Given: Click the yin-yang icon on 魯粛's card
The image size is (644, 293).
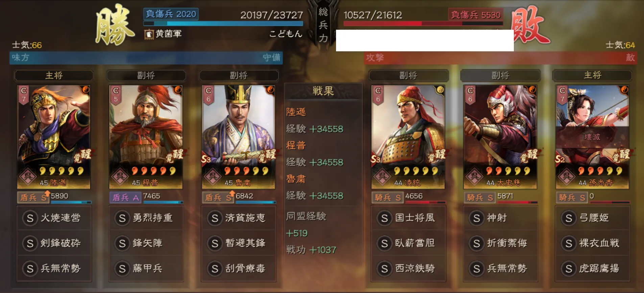Looking at the screenshot, I should point(270,89).
